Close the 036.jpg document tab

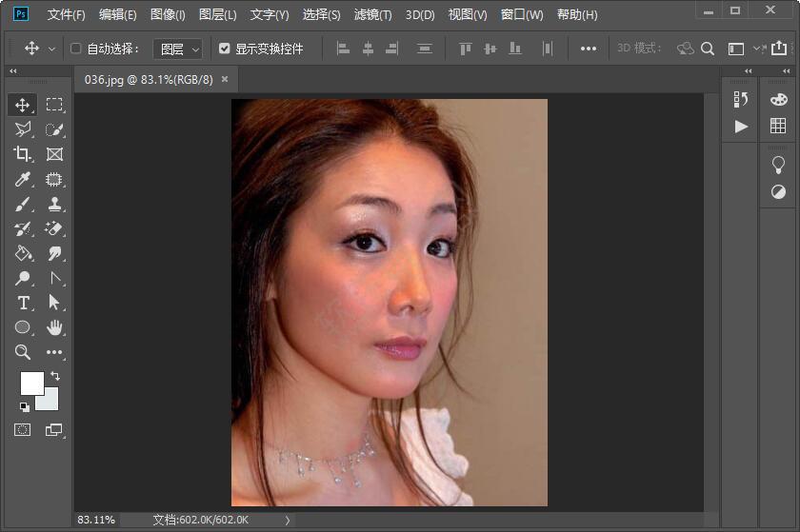pos(225,80)
